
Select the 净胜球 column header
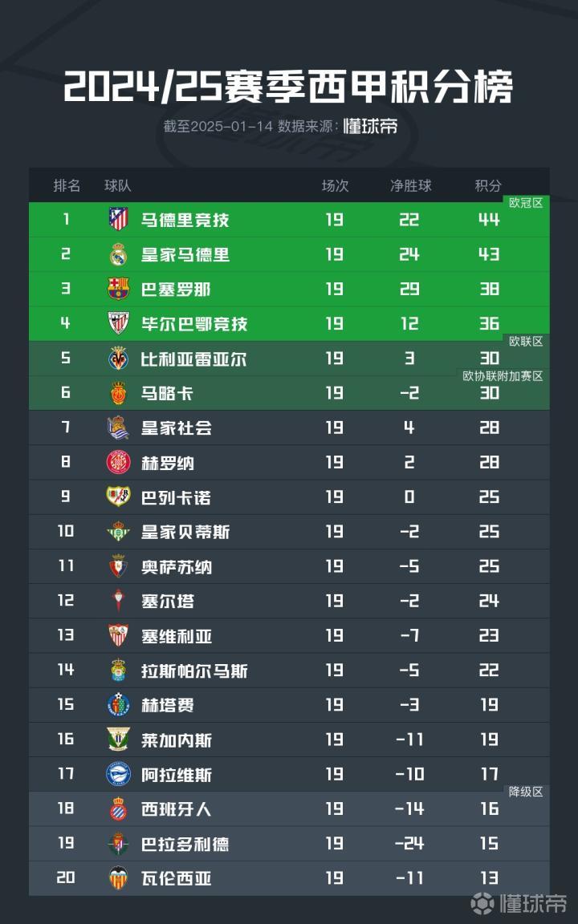tap(410, 185)
